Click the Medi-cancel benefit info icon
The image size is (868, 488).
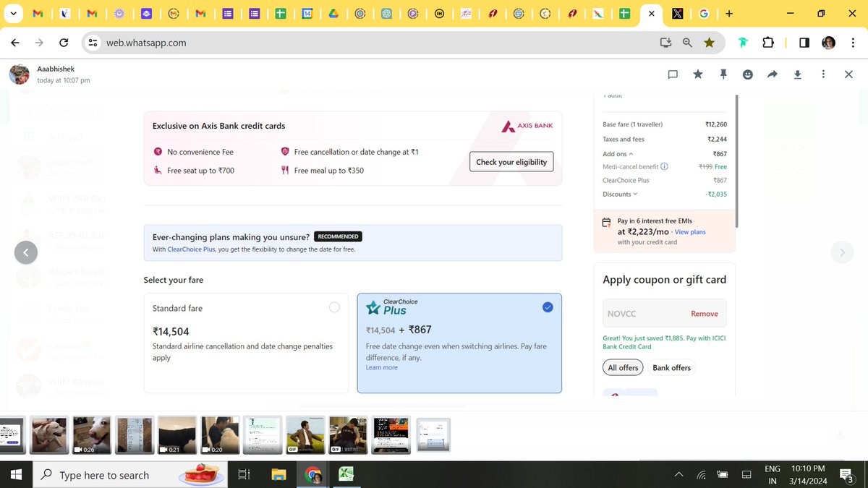[x=665, y=166]
